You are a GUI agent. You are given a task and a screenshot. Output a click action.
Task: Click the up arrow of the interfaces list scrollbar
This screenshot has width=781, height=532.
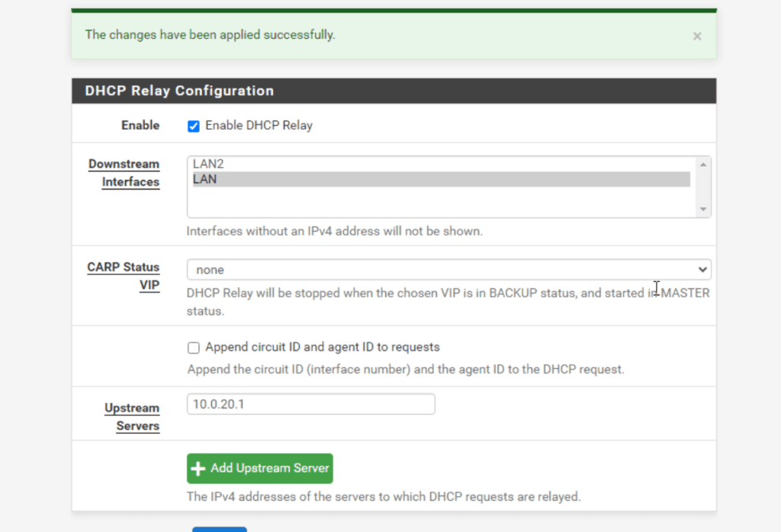tap(703, 165)
